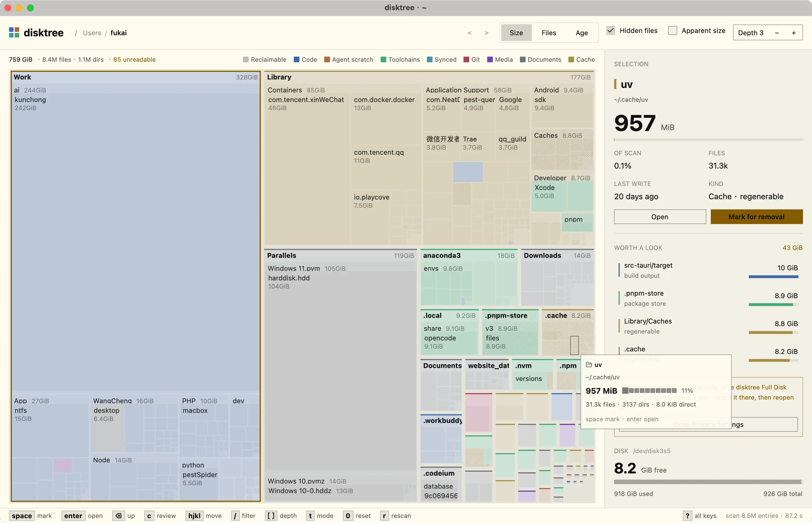Image resolution: width=812 pixels, height=523 pixels.
Task: Select Library/Caches regenerable entry
Action: [708, 326]
